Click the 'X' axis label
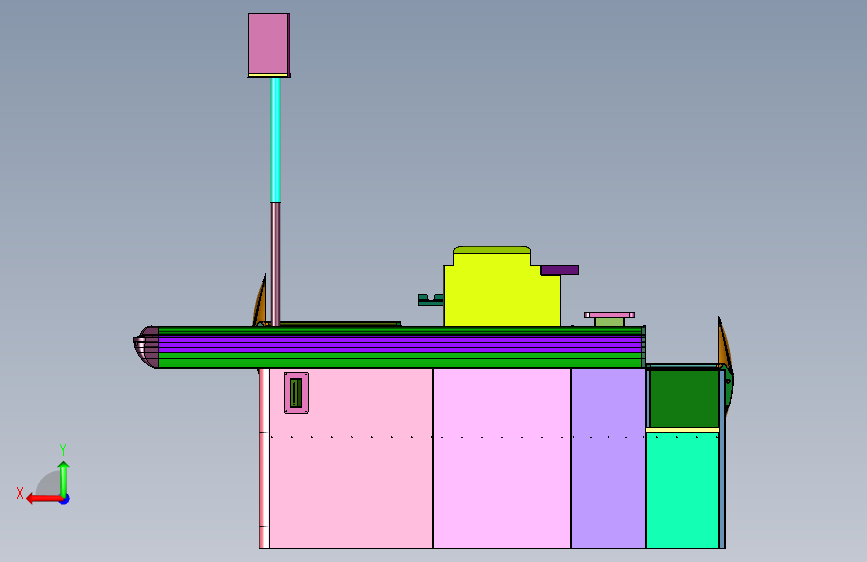Image resolution: width=867 pixels, height=562 pixels. pos(20,493)
